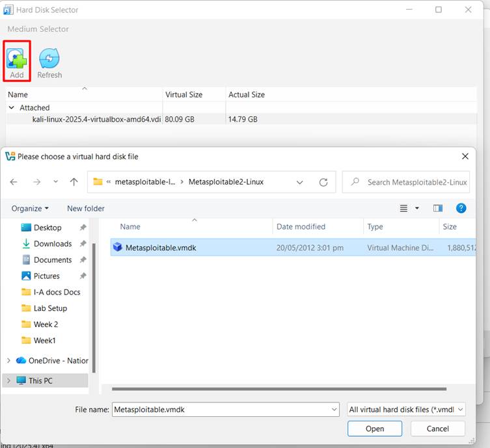The height and width of the screenshot is (448, 490).
Task: Click New folder in the toolbar
Action: [85, 208]
